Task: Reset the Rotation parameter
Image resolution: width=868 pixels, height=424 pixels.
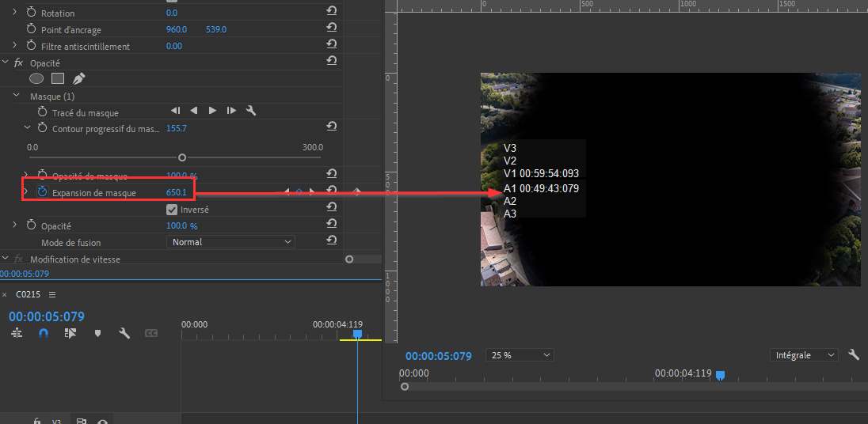Action: [332, 10]
